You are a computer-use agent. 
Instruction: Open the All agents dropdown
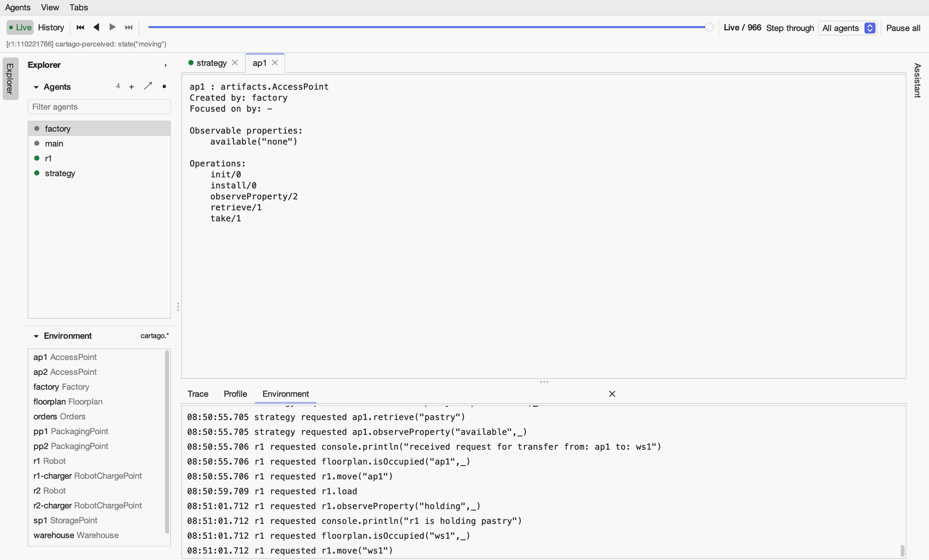point(848,28)
